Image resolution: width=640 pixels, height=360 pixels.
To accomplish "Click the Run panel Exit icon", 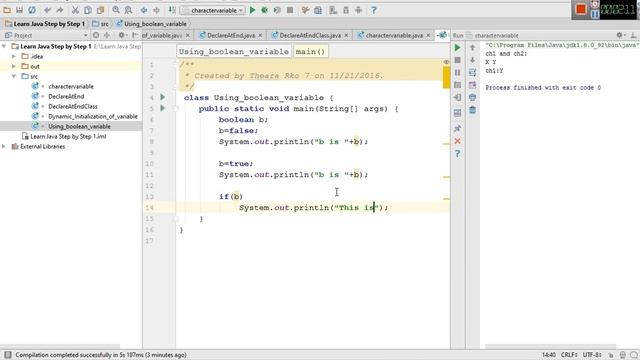I will (x=458, y=97).
